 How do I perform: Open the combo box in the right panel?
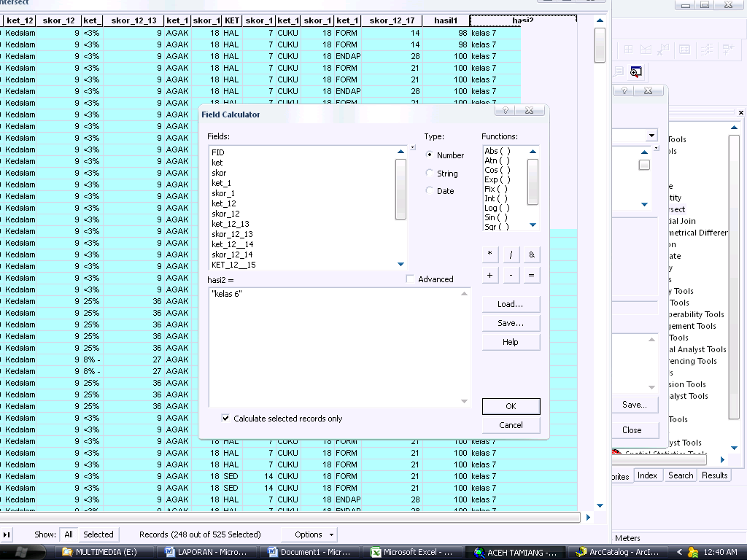[x=651, y=135]
